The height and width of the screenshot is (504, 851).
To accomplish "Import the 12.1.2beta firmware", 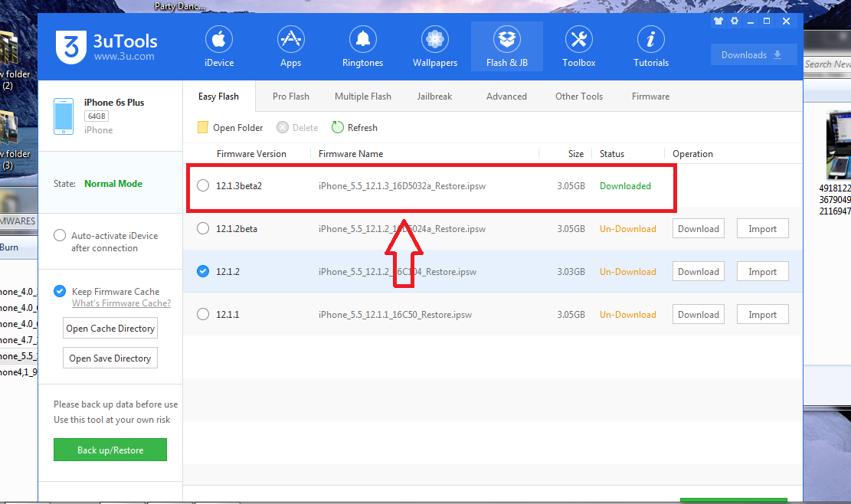I will point(763,228).
